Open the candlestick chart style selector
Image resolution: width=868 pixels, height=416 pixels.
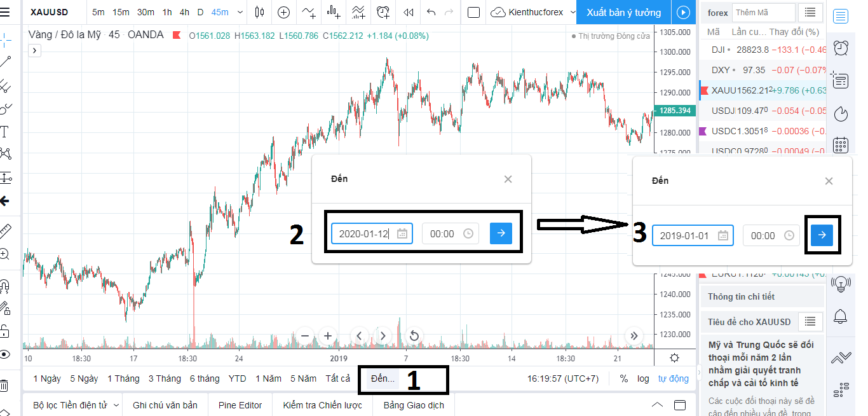click(259, 12)
